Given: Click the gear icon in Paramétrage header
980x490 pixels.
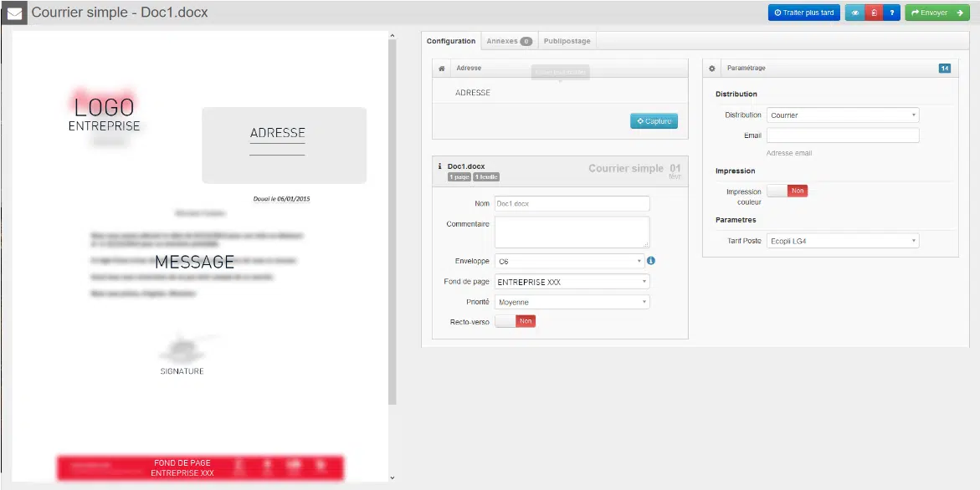Looking at the screenshot, I should (x=712, y=68).
